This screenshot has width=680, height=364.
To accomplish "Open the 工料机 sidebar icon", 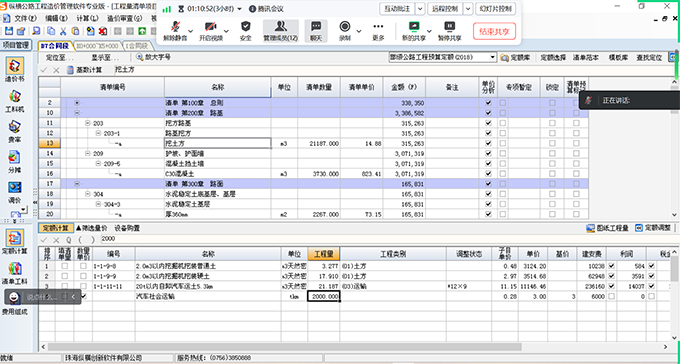I will [x=15, y=101].
